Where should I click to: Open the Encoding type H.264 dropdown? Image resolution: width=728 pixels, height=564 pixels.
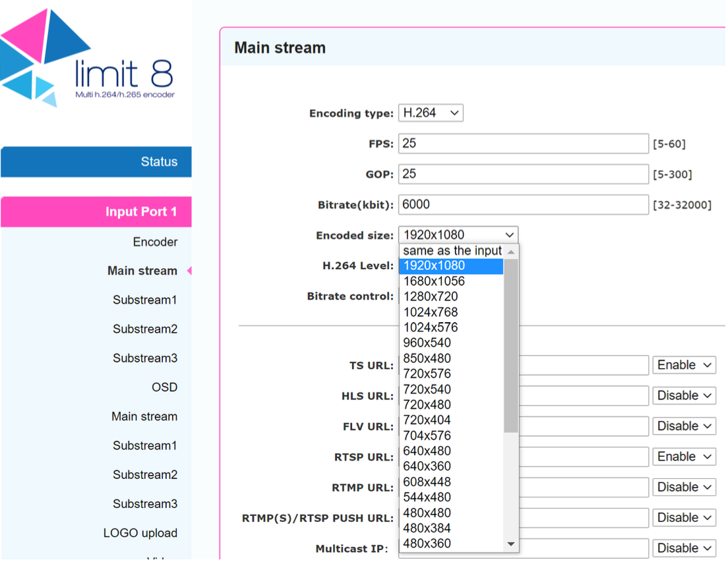pos(431,113)
